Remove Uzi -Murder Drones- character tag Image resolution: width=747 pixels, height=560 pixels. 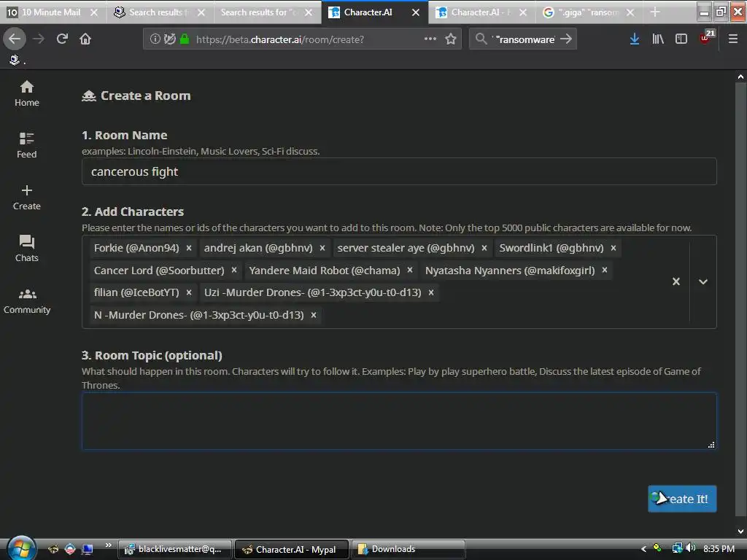pyautogui.click(x=431, y=292)
